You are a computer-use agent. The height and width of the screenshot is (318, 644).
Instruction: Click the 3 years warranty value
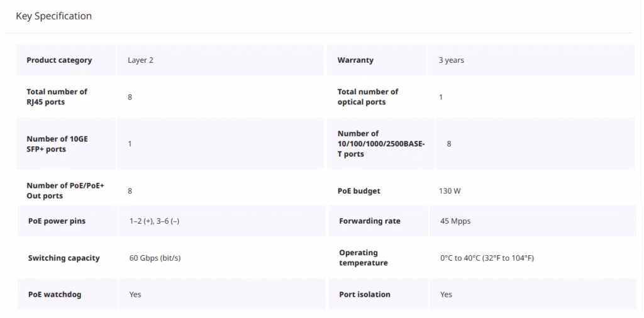[x=452, y=60]
